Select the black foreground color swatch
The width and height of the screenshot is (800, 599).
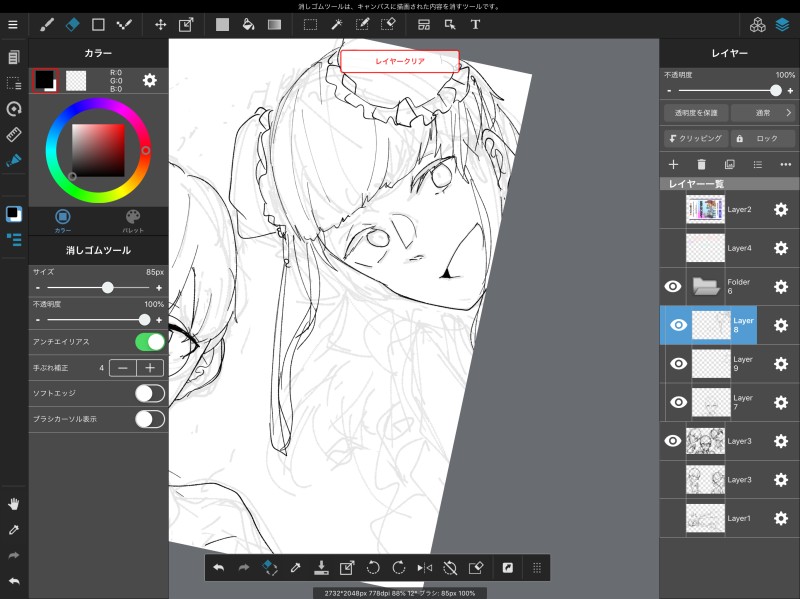(x=44, y=80)
